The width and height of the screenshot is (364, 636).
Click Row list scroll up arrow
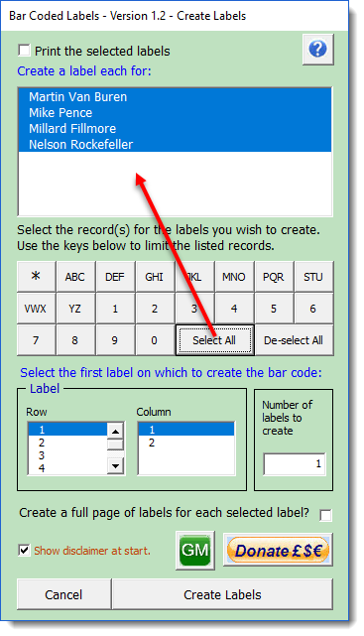pyautogui.click(x=115, y=432)
